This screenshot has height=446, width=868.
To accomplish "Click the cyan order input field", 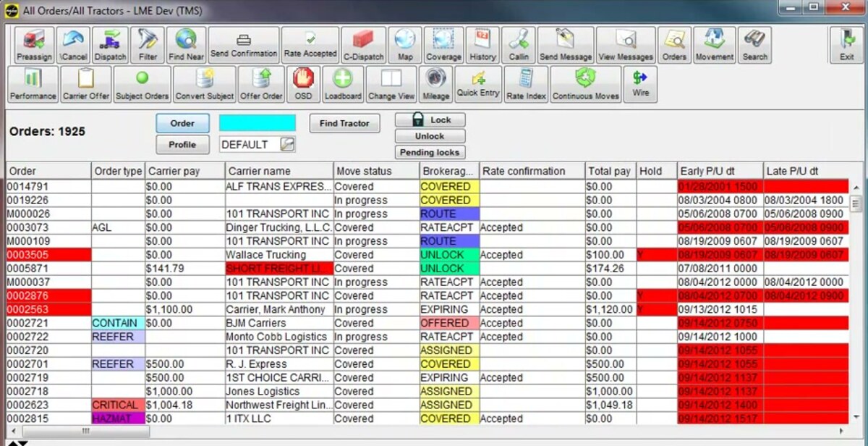I will click(258, 123).
